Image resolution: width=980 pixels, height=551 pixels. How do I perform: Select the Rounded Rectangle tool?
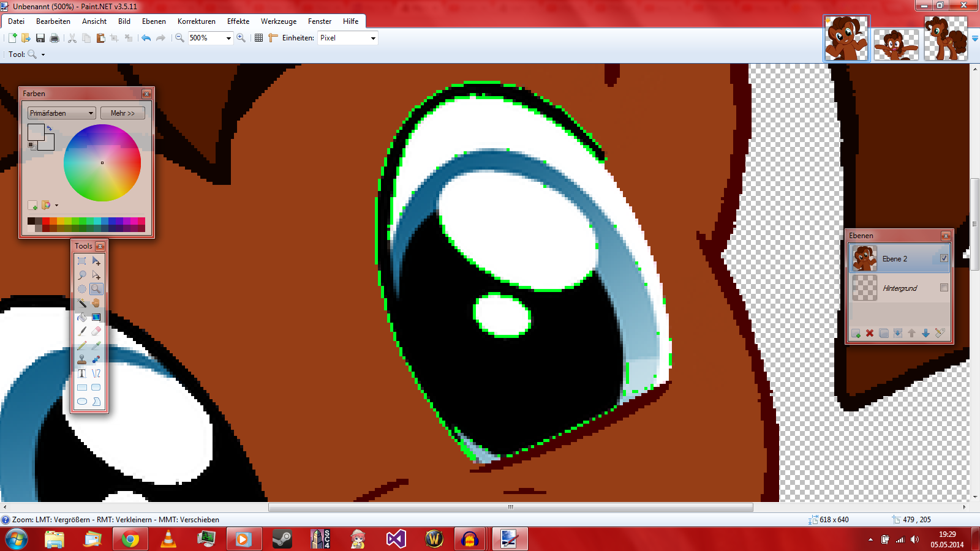[x=96, y=388]
